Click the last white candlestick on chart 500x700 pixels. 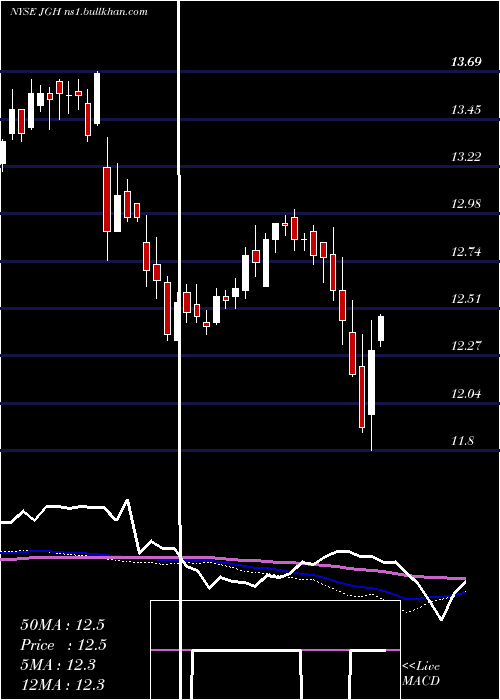pos(381,328)
